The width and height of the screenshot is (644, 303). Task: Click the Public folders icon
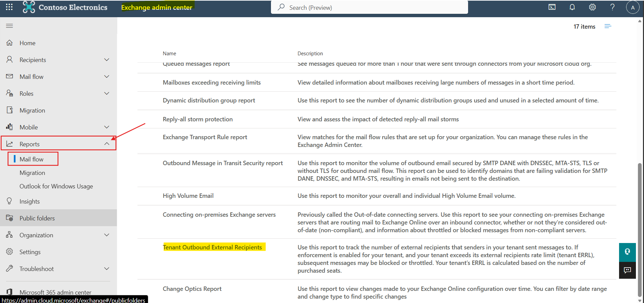pyautogui.click(x=9, y=218)
